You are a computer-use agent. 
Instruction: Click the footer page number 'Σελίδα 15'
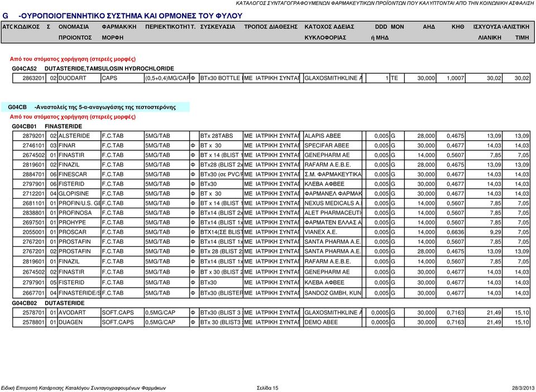pyautogui.click(x=267, y=388)
